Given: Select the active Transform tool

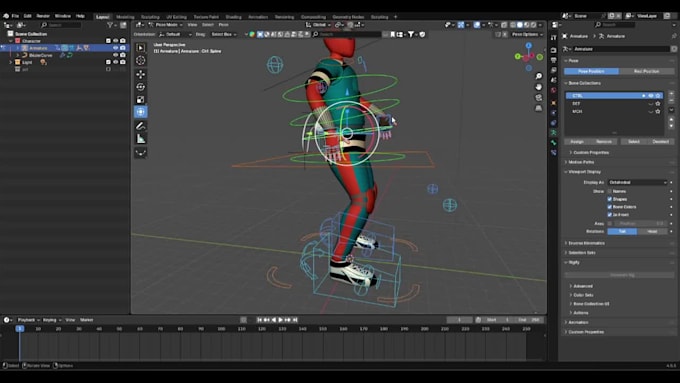Looking at the screenshot, I should coord(141,112).
